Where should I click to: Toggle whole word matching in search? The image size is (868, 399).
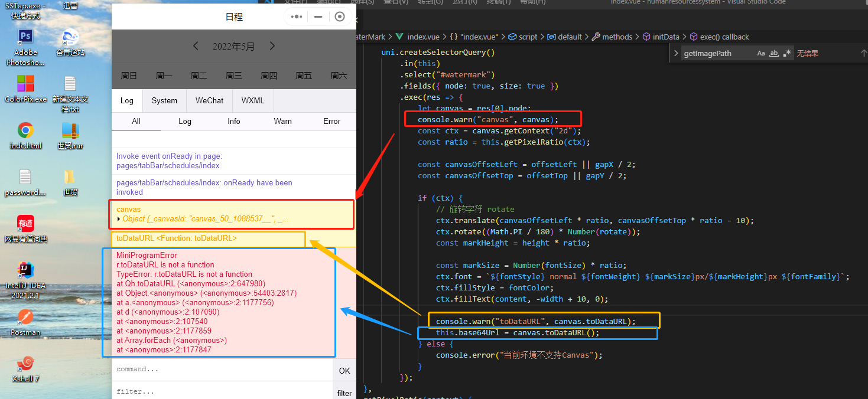pyautogui.click(x=774, y=53)
